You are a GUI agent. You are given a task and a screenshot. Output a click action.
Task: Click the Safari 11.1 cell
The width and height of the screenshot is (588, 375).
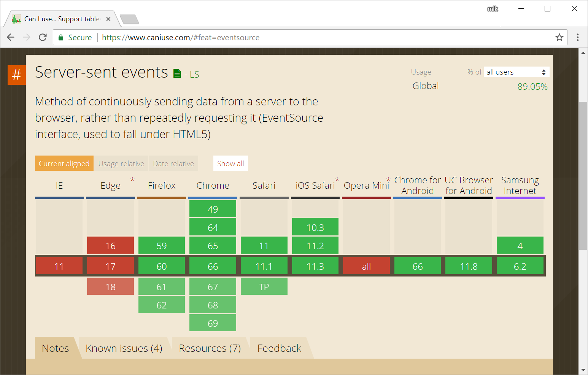click(x=264, y=266)
